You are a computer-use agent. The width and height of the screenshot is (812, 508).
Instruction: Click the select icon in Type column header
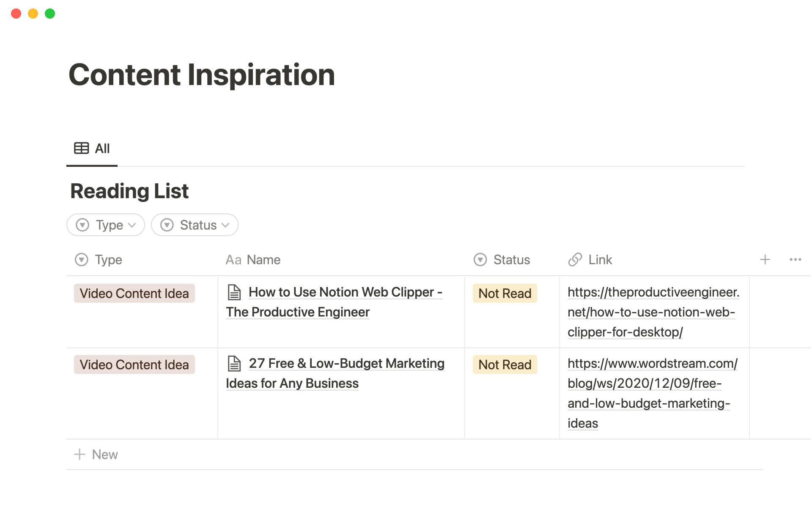click(x=81, y=260)
